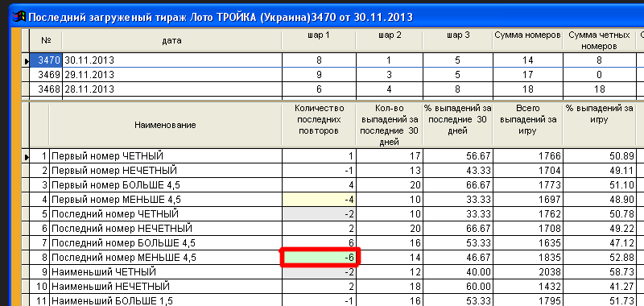Click the date 30.11.2013 cell
644x306 pixels.
point(171,60)
